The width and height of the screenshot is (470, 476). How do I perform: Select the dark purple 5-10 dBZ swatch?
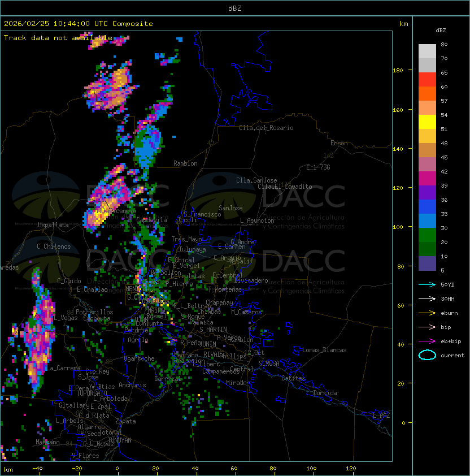(x=427, y=263)
